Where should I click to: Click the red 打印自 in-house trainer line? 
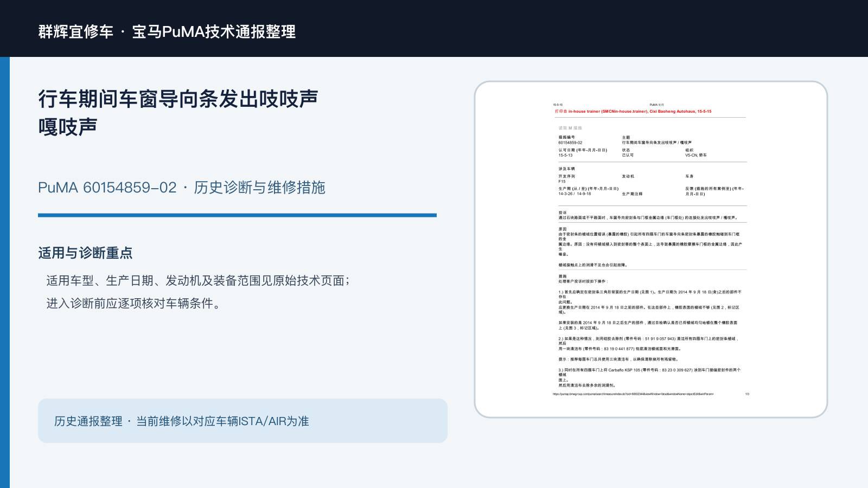pyautogui.click(x=633, y=111)
